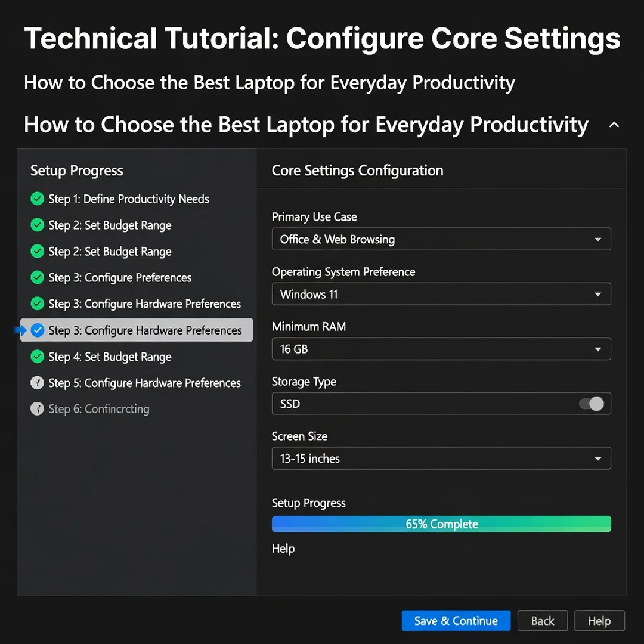Collapse the section using the top-right chevron

pos(614,125)
